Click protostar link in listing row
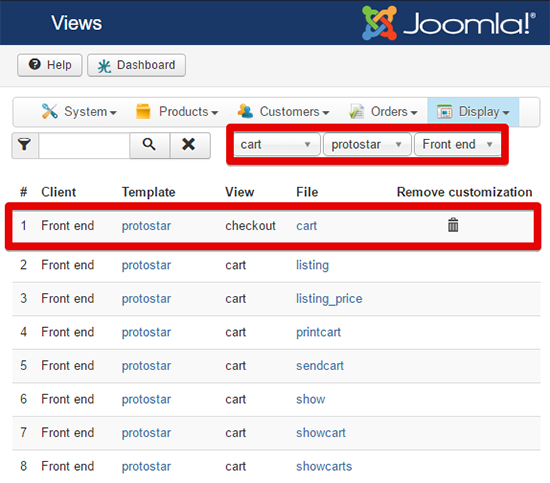 [x=146, y=265]
